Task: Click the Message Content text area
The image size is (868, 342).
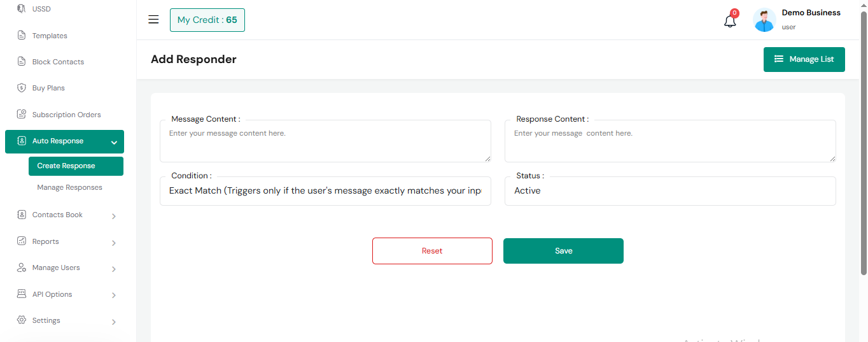Action: 325,143
